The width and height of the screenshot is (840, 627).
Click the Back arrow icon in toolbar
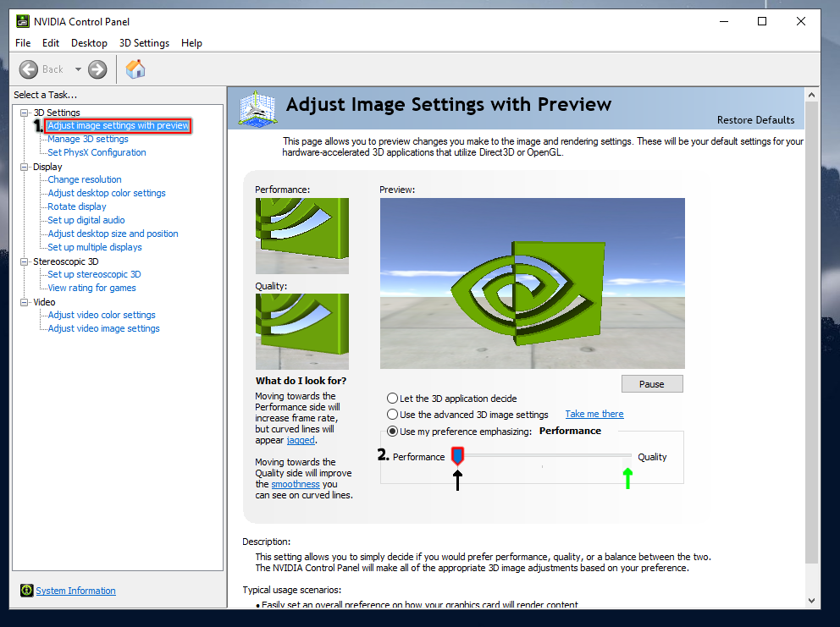(29, 69)
